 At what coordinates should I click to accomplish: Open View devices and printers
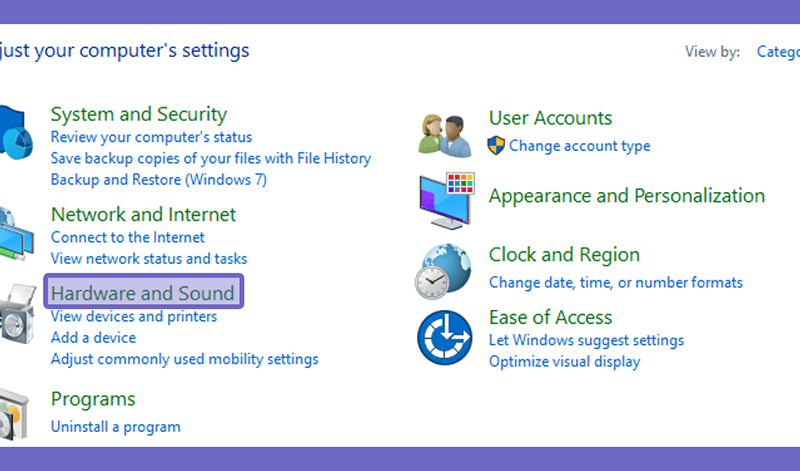pyautogui.click(x=134, y=316)
